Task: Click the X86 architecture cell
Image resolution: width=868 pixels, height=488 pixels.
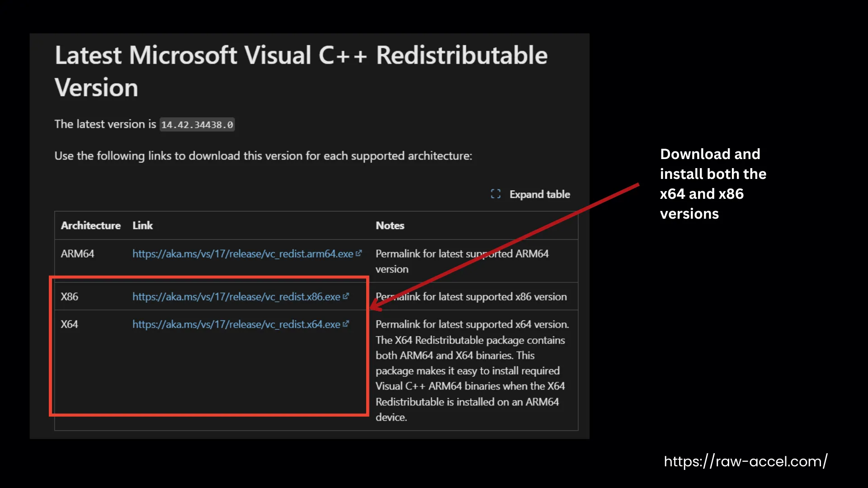Action: (x=69, y=297)
